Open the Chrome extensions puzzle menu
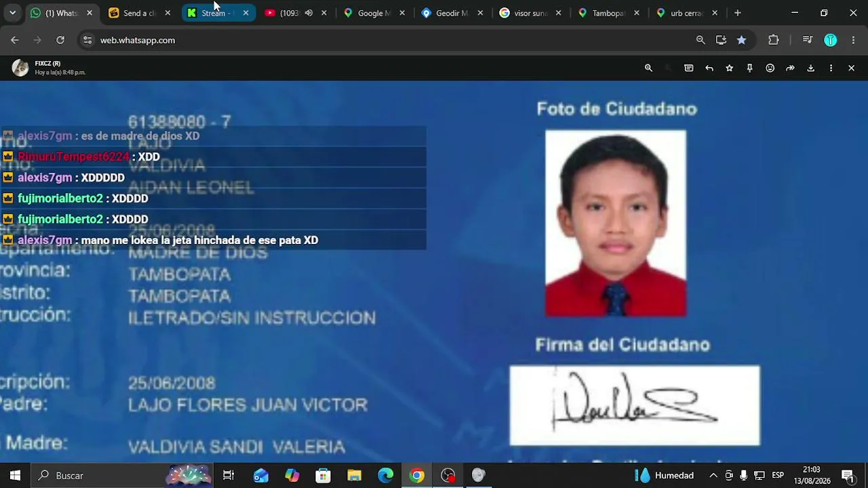 [x=773, y=40]
